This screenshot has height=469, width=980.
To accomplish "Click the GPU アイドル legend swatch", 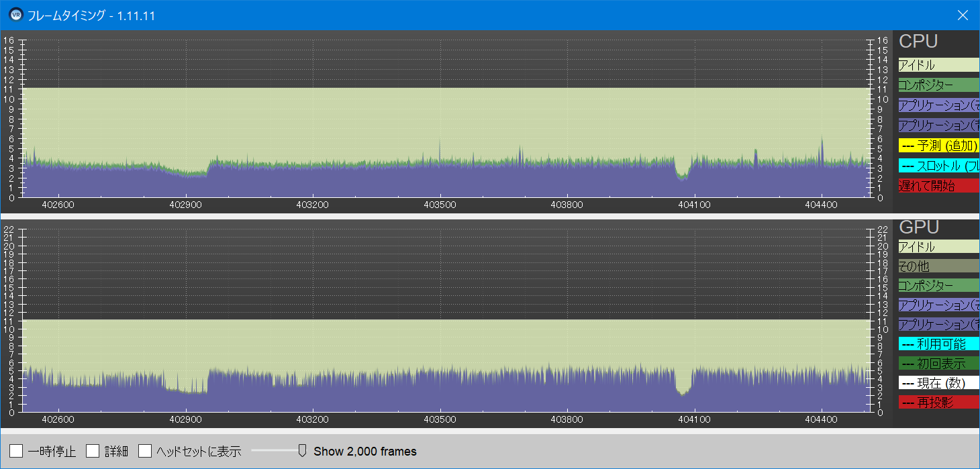I will (938, 247).
